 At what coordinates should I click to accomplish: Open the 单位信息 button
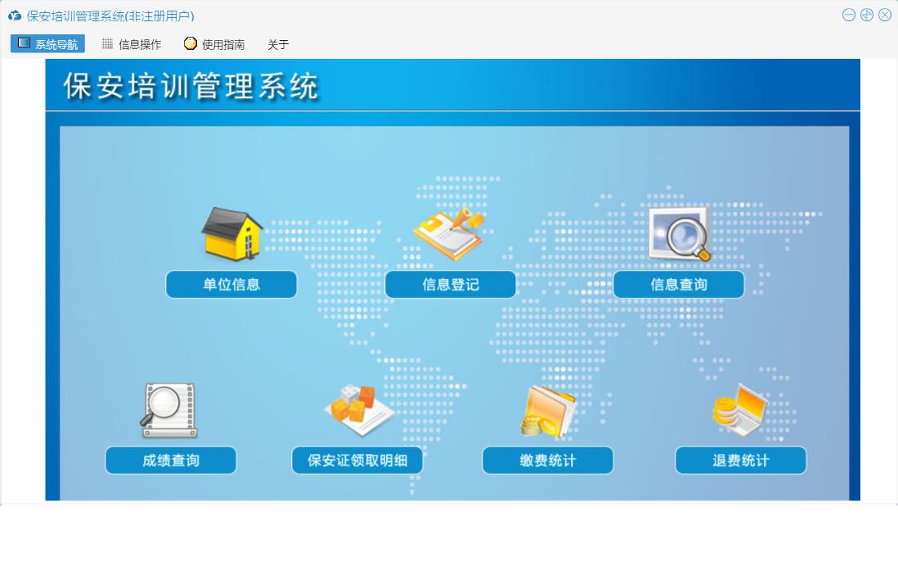point(231,285)
